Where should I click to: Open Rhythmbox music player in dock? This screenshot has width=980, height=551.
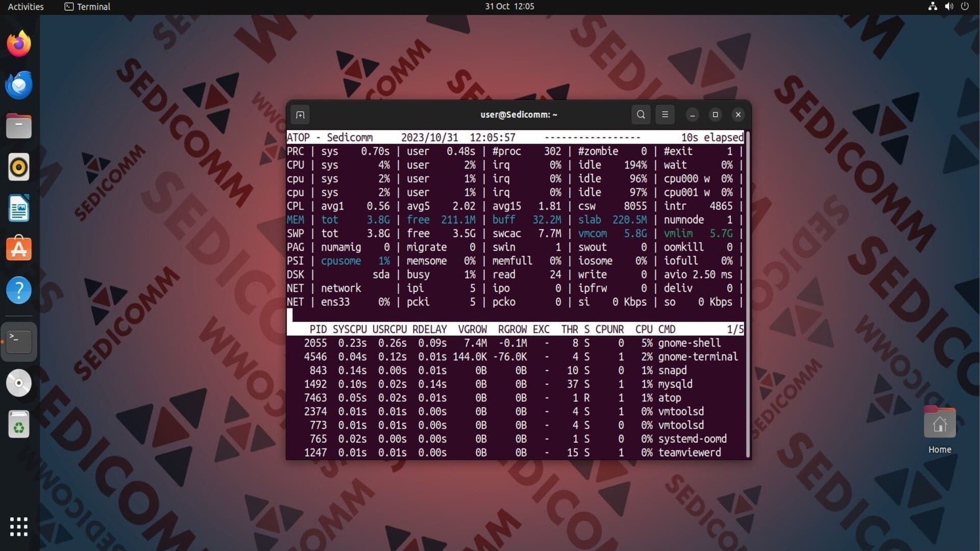19,167
